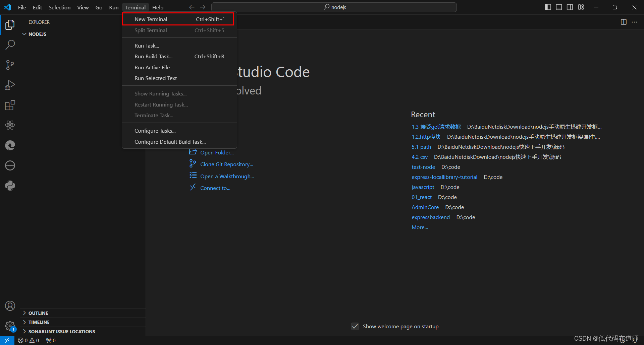Go forward using the navigation arrow
The height and width of the screenshot is (345, 644).
(x=203, y=7)
